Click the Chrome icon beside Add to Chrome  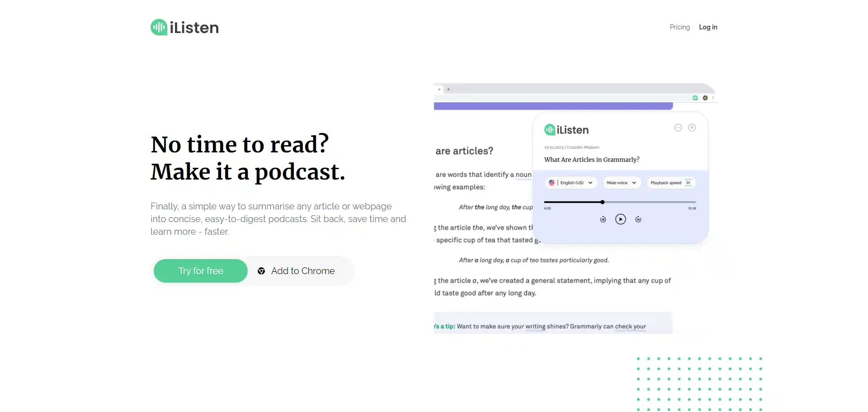coord(261,271)
